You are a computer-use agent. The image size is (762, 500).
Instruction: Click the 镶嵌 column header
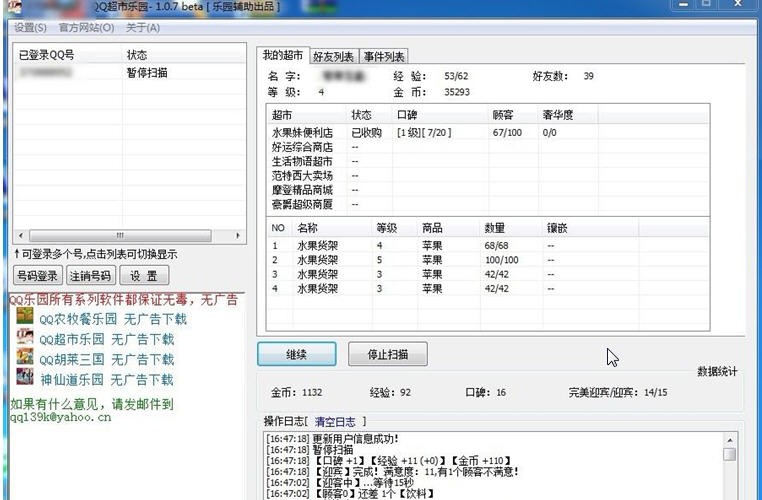coord(590,228)
